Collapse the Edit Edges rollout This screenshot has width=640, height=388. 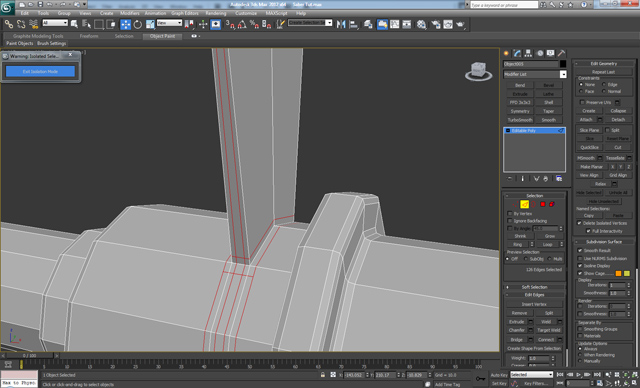(x=534, y=295)
